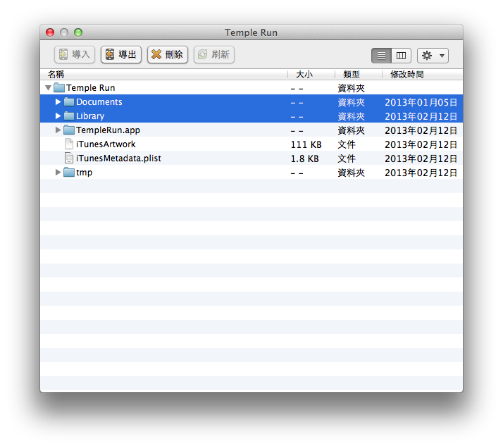This screenshot has width=503, height=448.
Task: Switch to list view mode
Action: [381, 56]
